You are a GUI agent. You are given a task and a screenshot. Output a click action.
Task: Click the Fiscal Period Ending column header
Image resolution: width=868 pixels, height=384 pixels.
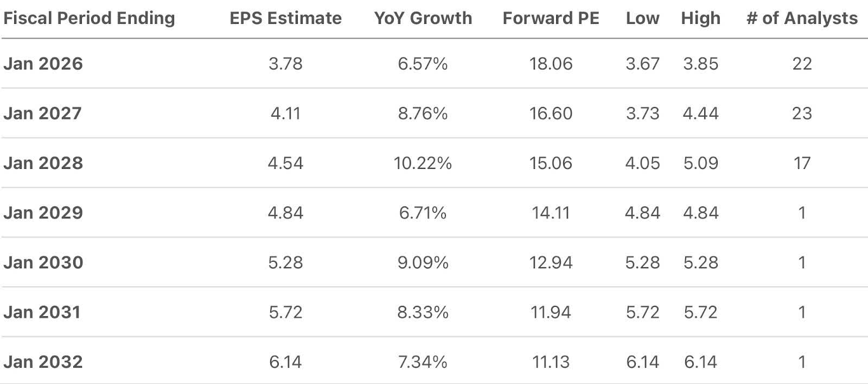[89, 18]
